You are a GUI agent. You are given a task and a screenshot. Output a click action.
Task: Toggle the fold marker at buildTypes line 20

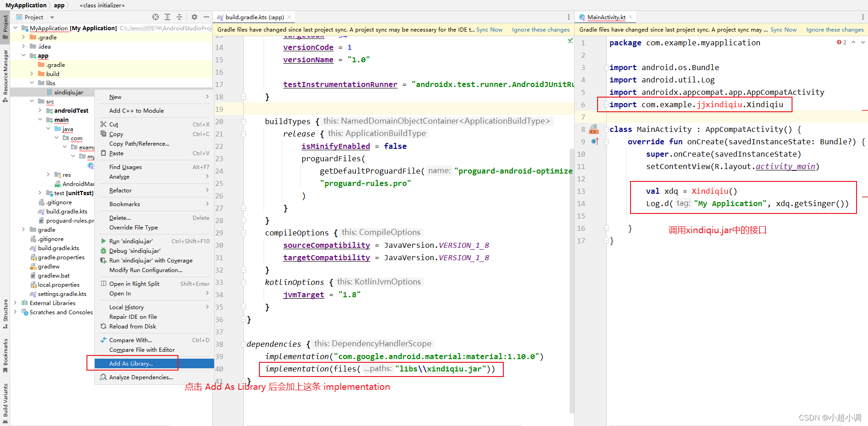[243, 121]
